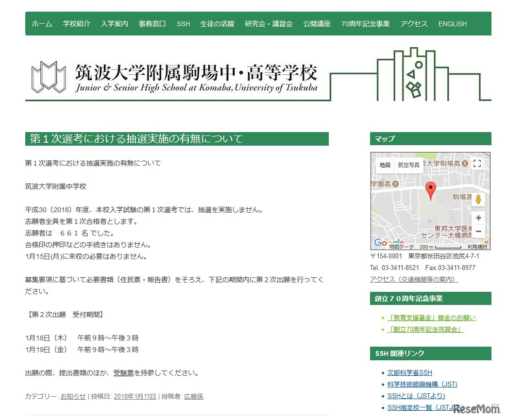The height and width of the screenshot is (420, 507).
Task: Open the ホーム menu item
Action: 42,24
